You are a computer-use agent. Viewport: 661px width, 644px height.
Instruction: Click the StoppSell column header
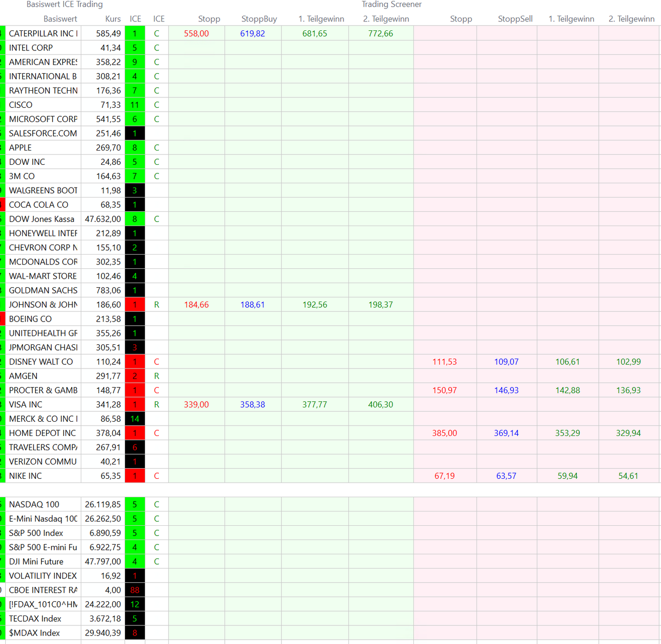515,19
